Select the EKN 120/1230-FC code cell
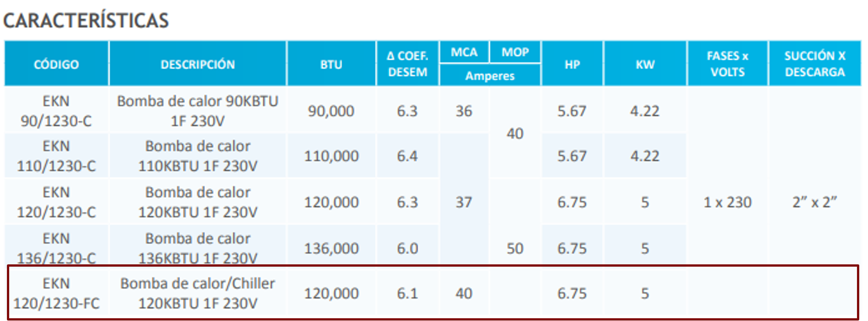 click(56, 293)
